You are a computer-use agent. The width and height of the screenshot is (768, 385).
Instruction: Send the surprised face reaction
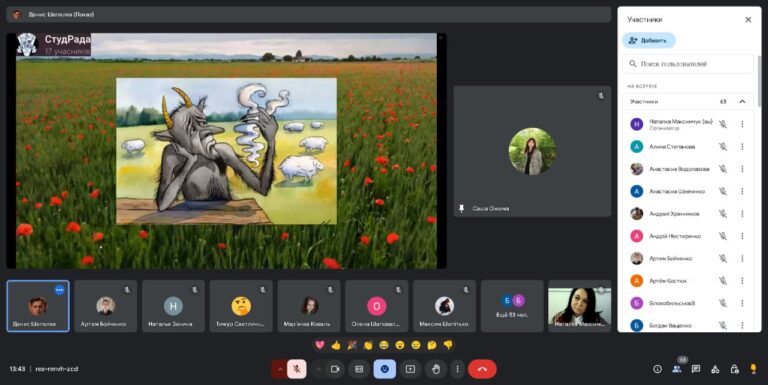[400, 345]
